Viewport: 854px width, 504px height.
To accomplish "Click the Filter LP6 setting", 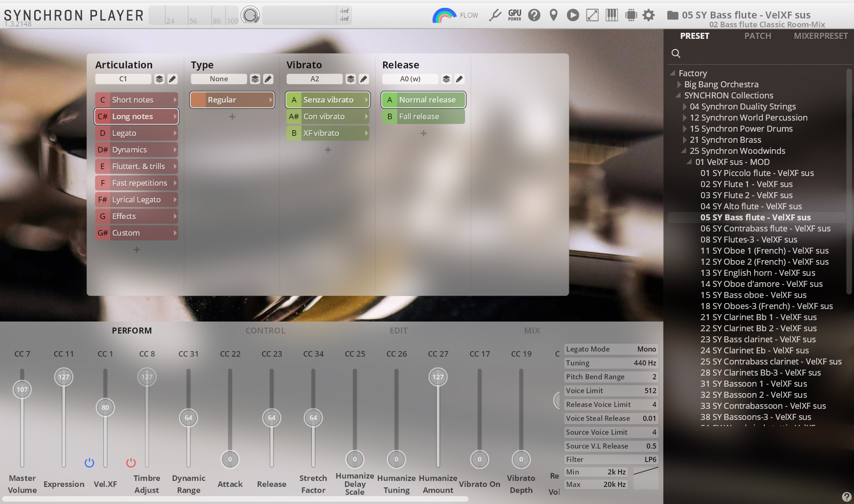I will click(x=611, y=460).
